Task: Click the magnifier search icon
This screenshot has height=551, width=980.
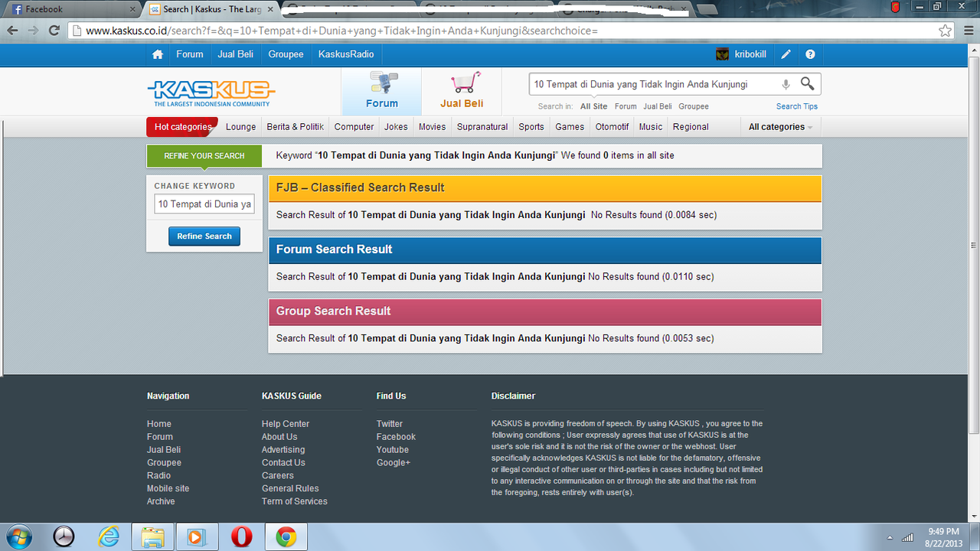Action: click(x=807, y=83)
